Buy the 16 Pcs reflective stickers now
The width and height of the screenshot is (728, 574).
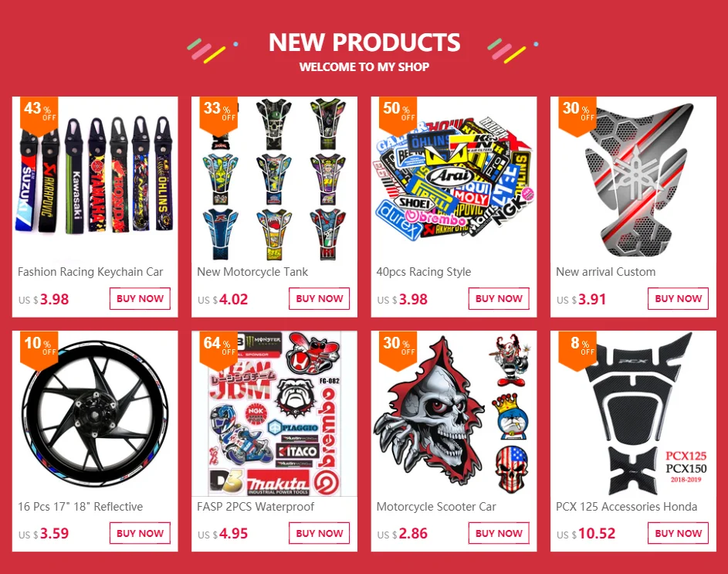[140, 533]
